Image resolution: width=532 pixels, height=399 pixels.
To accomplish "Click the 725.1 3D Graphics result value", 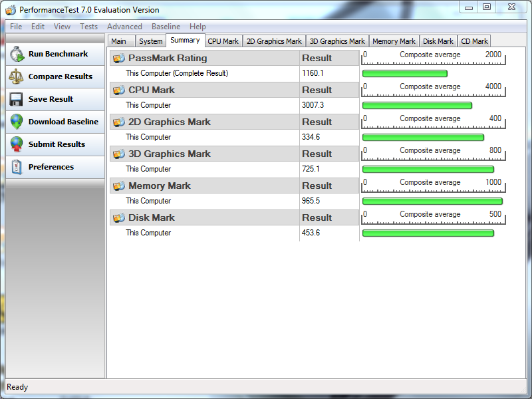I will click(x=311, y=169).
